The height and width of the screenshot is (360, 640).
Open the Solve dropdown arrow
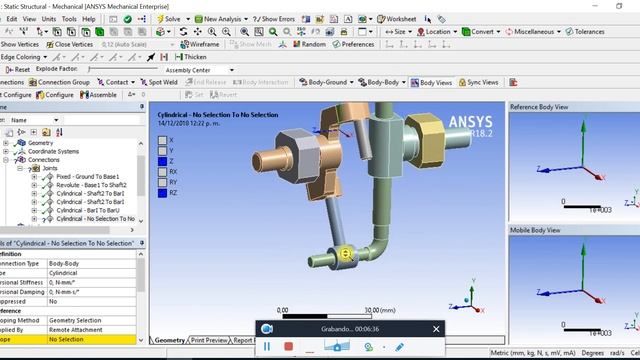tap(188, 19)
